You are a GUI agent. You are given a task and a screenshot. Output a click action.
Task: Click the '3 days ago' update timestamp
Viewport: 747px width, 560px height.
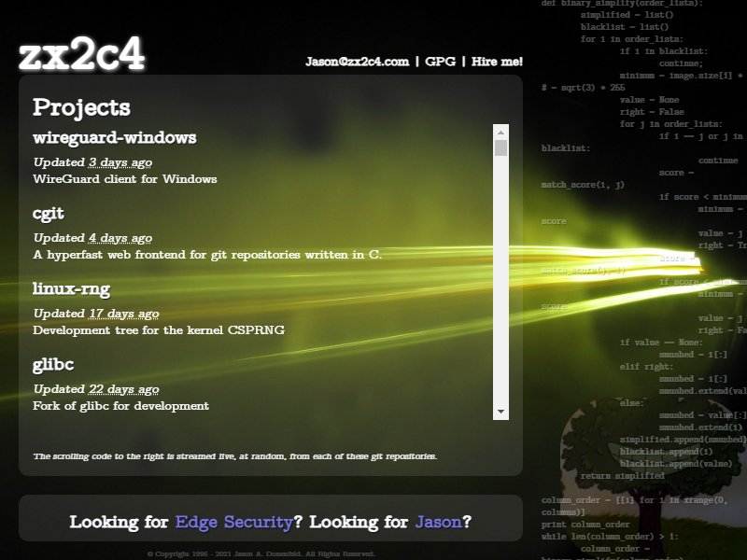(x=120, y=162)
